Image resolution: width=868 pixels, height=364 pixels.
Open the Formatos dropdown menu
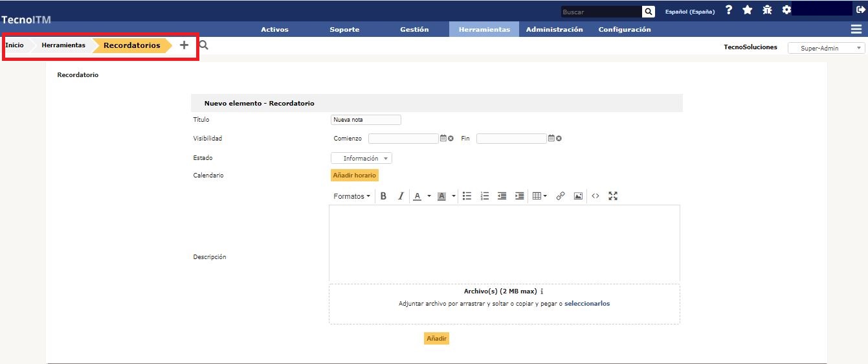(351, 196)
